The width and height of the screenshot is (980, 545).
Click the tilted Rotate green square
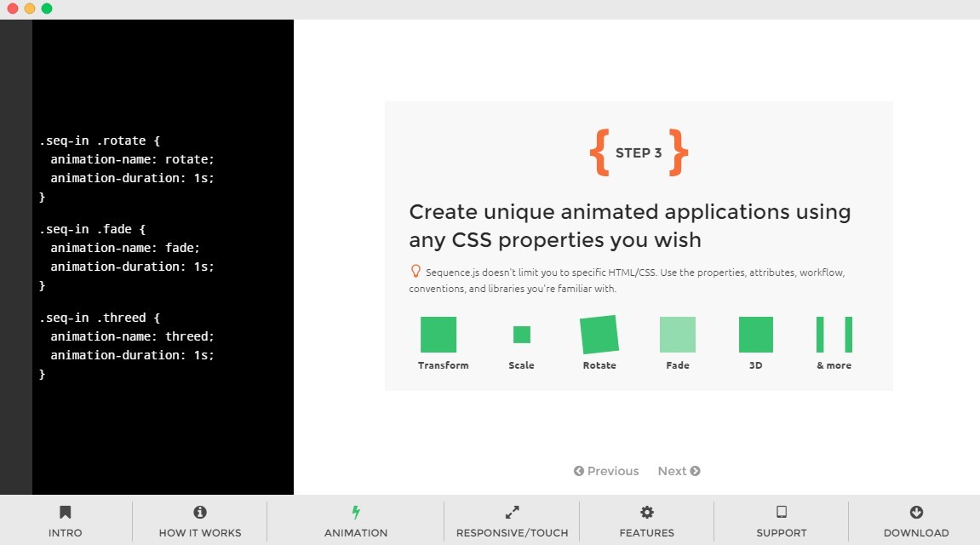point(599,335)
